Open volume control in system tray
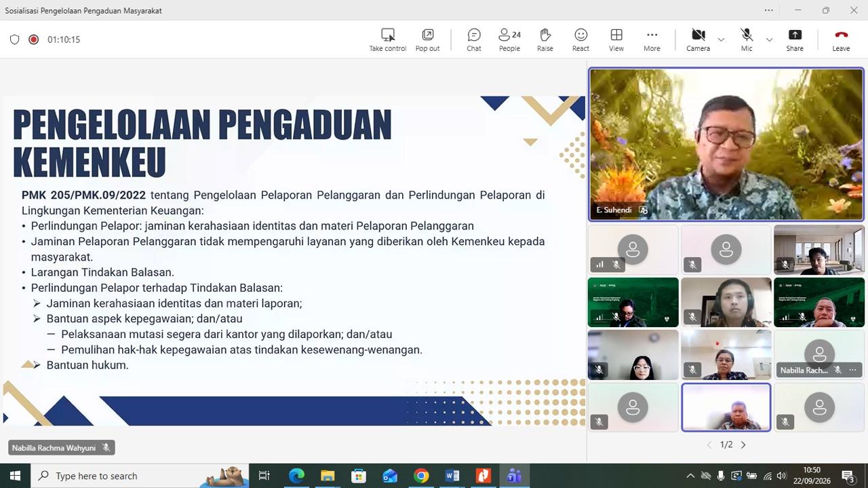Viewport: 868px width, 488px height. (781, 476)
